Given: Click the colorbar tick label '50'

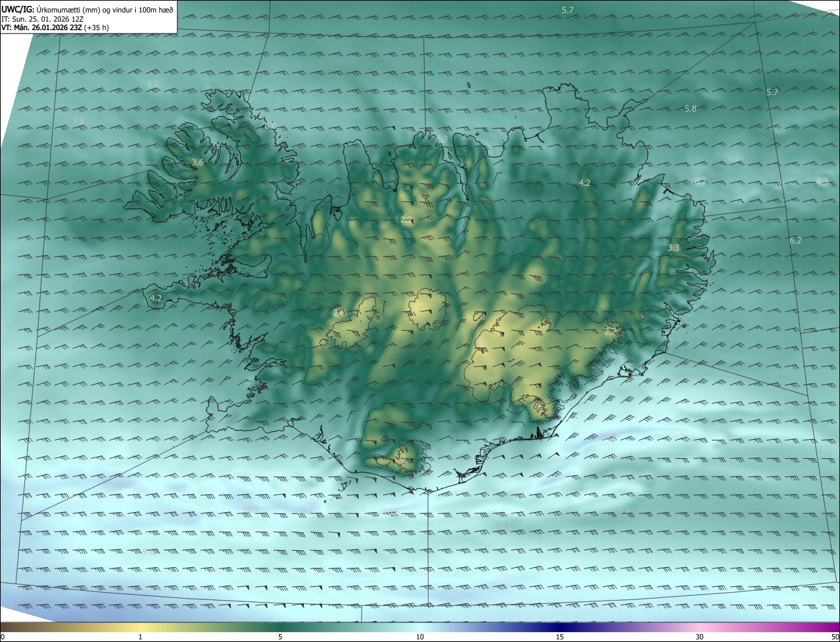Looking at the screenshot, I should pos(835,637).
